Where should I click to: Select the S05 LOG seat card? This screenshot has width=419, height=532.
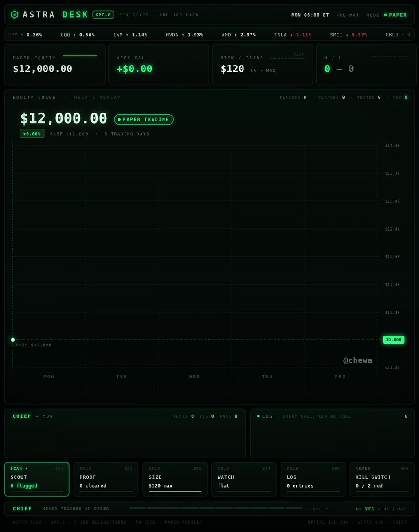(x=313, y=479)
